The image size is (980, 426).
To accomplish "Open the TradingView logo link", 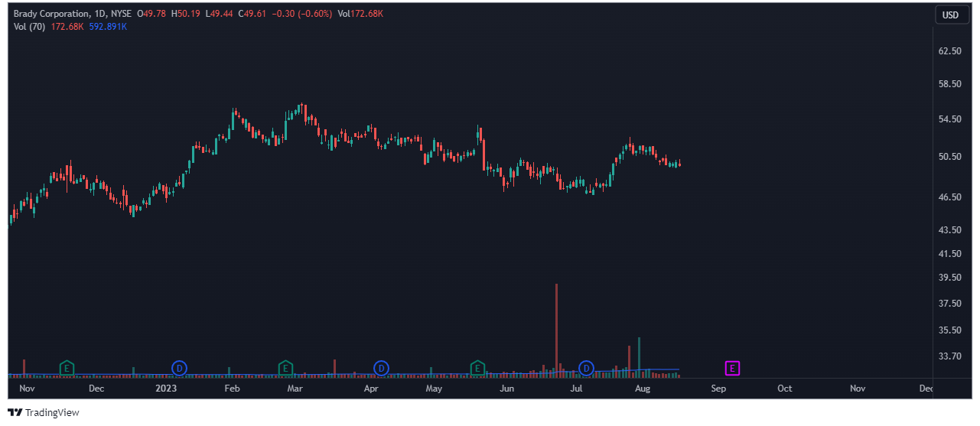I will coord(44,413).
